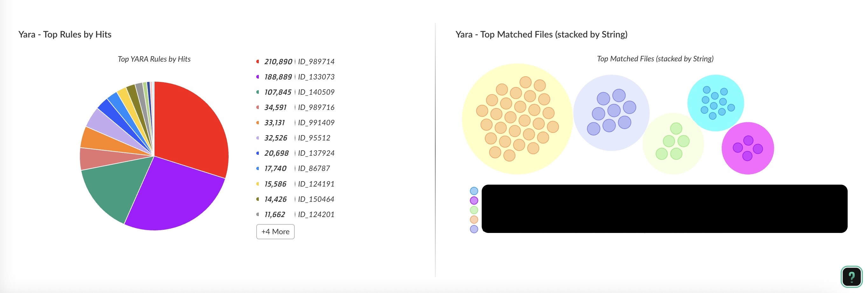Image resolution: width=868 pixels, height=293 pixels.
Task: Toggle legend entry ID_140509
Action: [295, 92]
